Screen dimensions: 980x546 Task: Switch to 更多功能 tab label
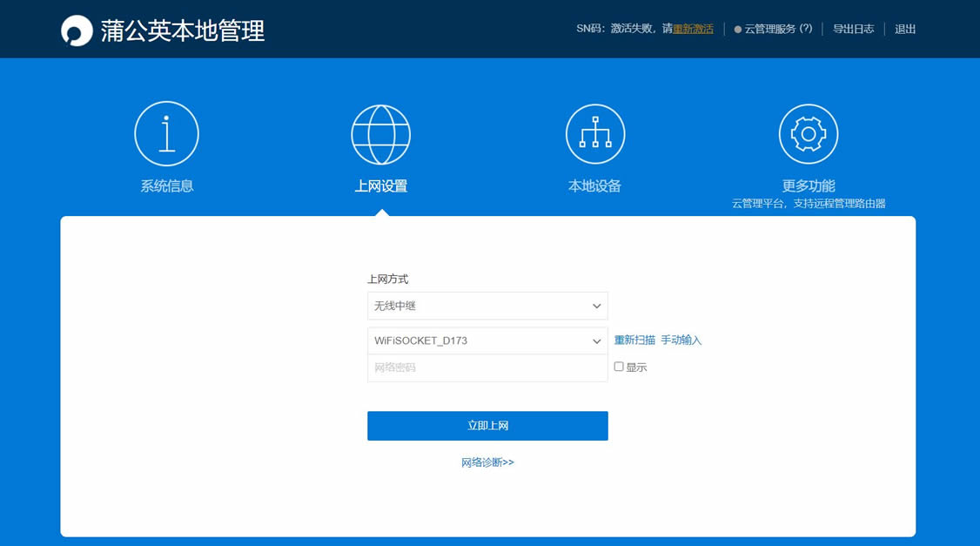tap(809, 185)
